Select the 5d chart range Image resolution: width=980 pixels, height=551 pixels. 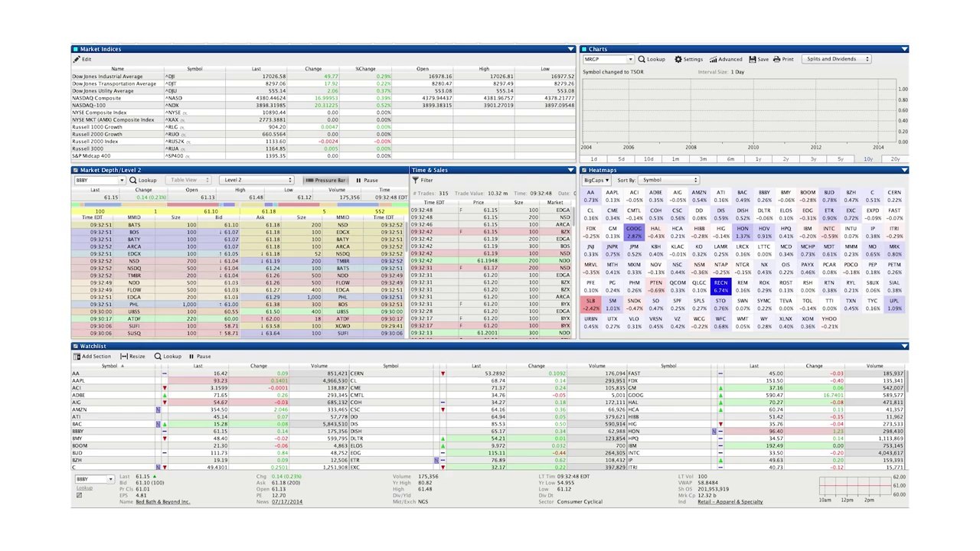(x=621, y=158)
